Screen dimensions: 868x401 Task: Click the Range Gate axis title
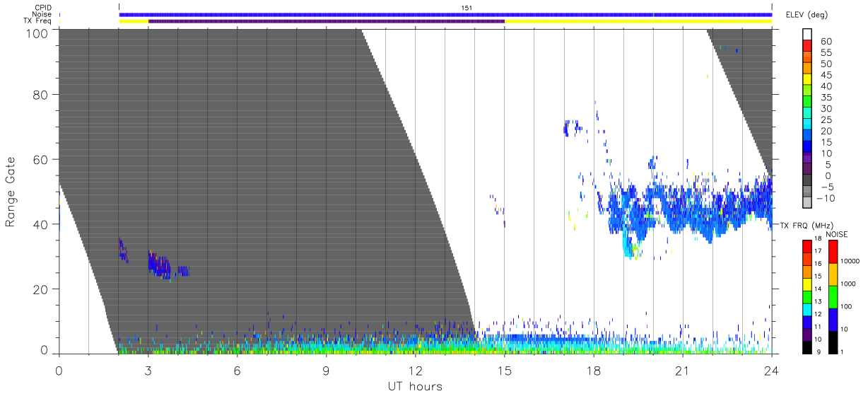pyautogui.click(x=11, y=192)
